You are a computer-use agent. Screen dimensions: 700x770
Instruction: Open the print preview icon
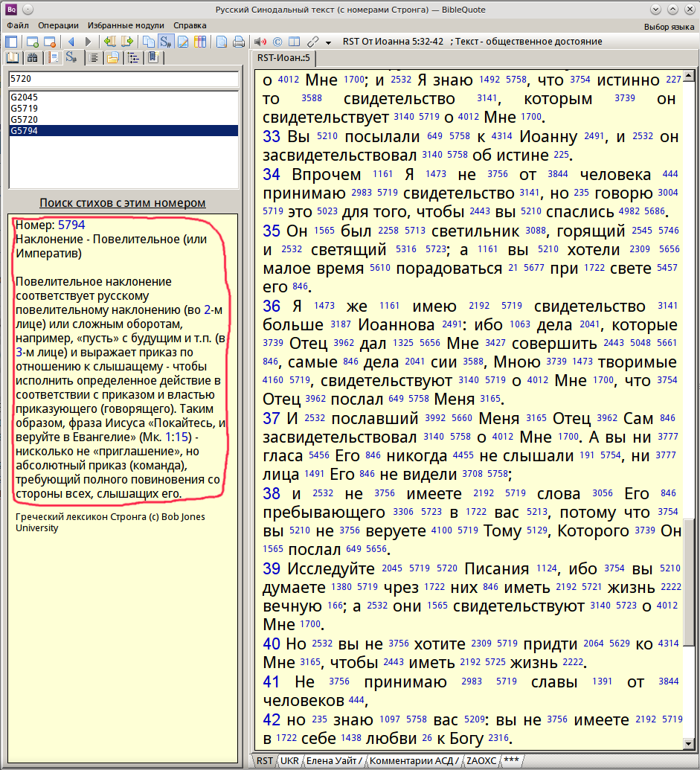pos(222,42)
